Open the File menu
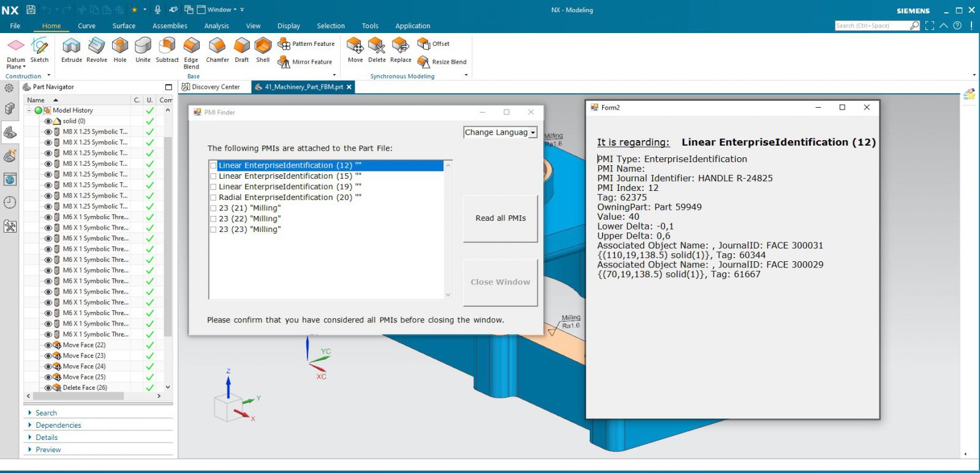 15,26
